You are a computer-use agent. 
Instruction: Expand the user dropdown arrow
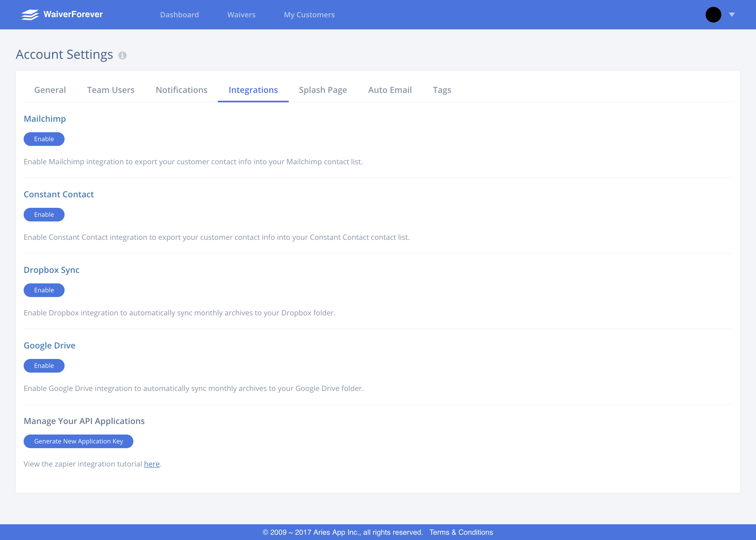pos(732,15)
